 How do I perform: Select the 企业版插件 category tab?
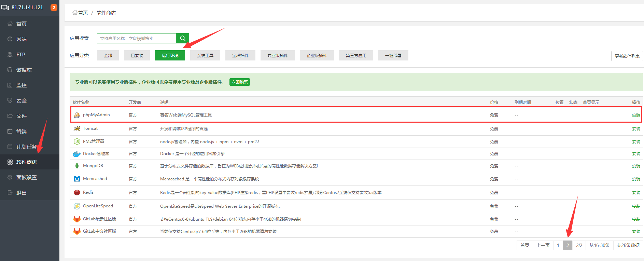tap(317, 55)
